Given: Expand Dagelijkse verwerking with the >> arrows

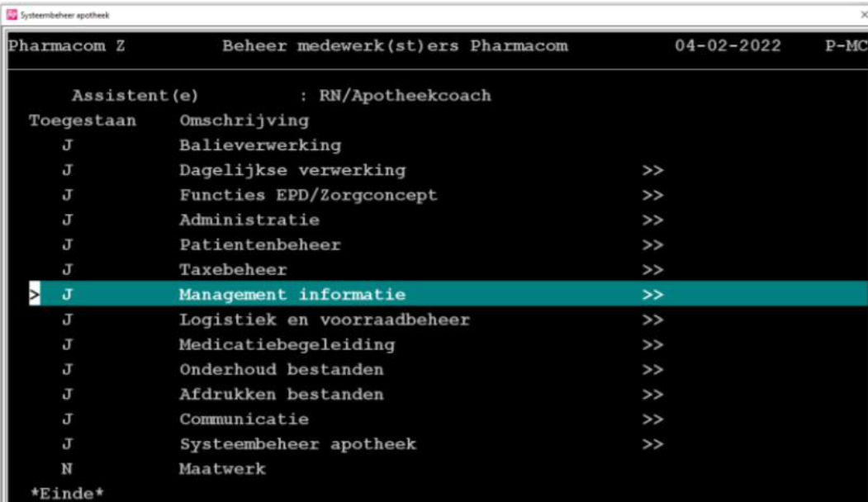Looking at the screenshot, I should (652, 170).
